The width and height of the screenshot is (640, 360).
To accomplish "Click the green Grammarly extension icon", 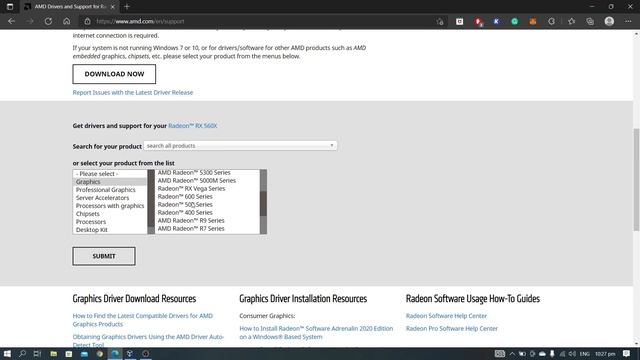I will coord(515,21).
